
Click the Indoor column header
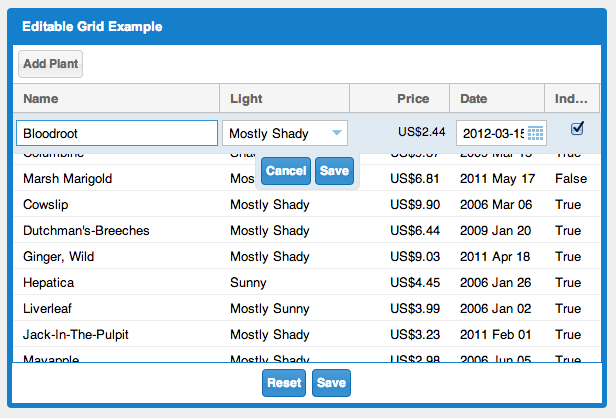pos(572,99)
